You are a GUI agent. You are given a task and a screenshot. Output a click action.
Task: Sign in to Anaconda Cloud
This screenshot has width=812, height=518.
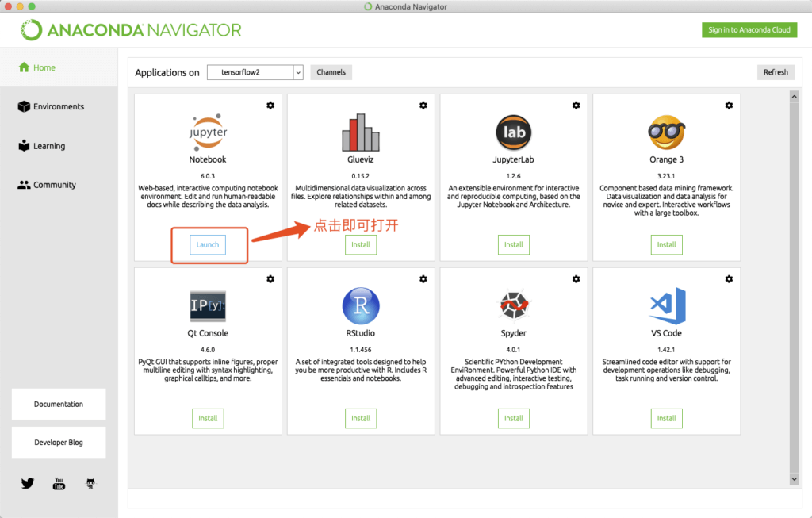(749, 30)
